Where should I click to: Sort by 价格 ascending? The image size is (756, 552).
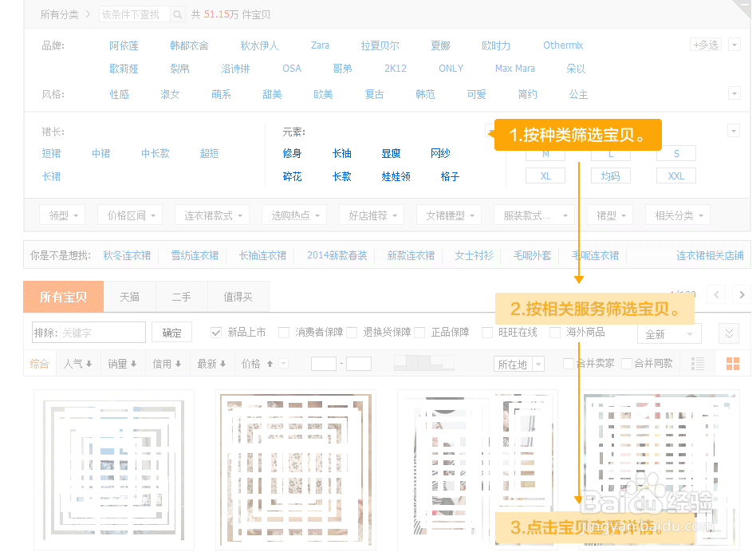(258, 364)
